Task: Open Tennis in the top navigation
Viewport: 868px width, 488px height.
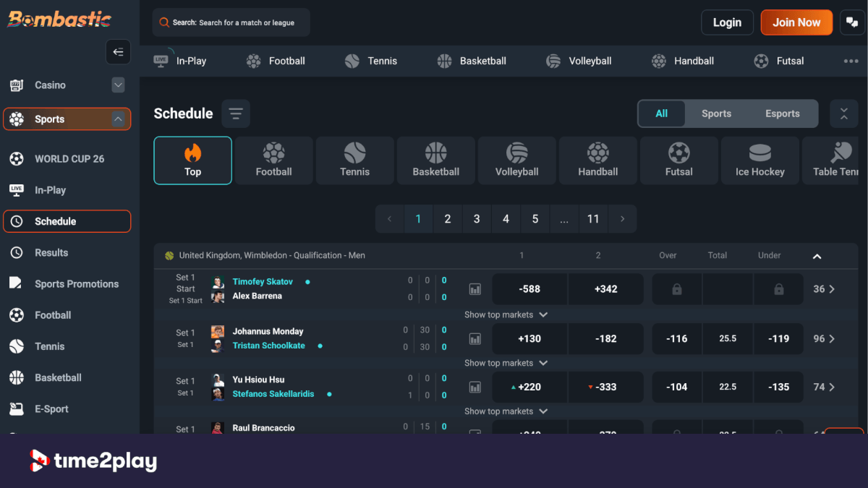Action: coord(371,61)
